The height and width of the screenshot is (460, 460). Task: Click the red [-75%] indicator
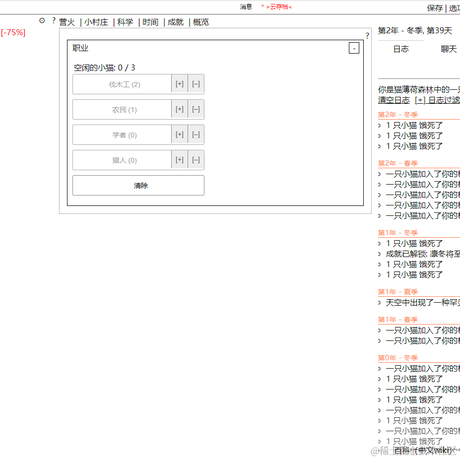pos(13,33)
